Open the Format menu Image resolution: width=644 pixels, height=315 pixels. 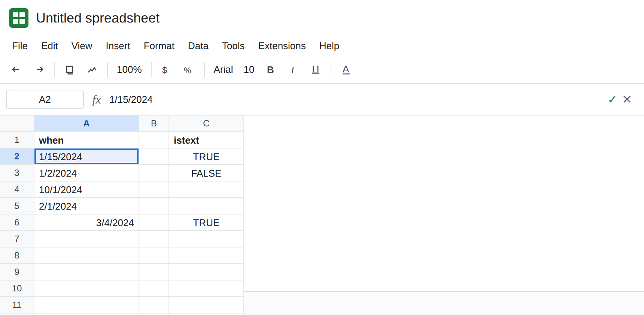click(x=159, y=46)
